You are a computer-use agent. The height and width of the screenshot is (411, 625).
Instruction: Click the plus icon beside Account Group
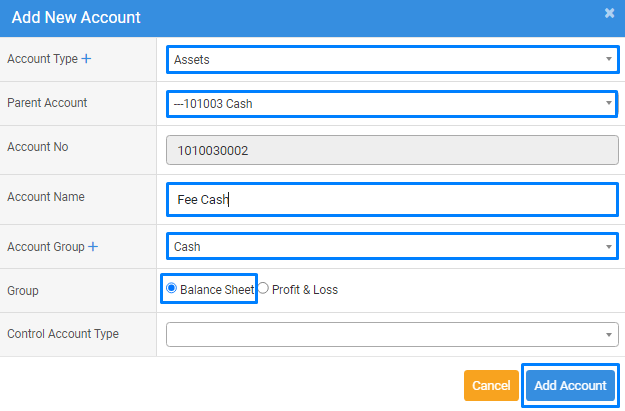pyautogui.click(x=93, y=247)
